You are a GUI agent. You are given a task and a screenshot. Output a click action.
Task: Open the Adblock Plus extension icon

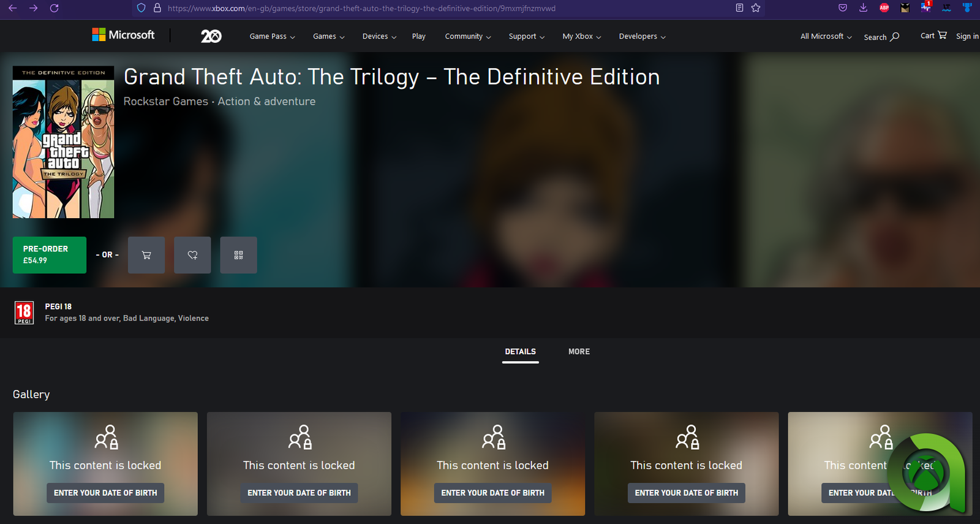884,8
